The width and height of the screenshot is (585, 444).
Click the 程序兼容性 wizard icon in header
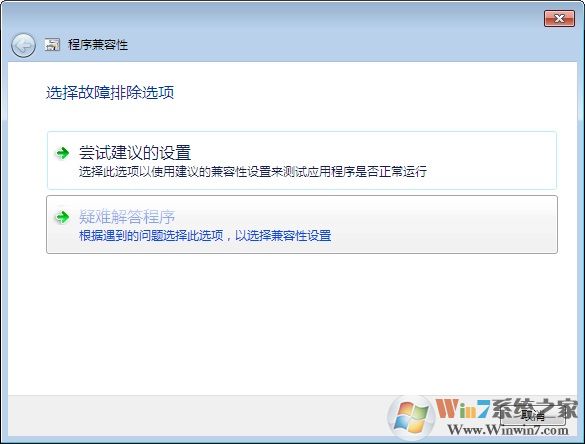pos(53,44)
